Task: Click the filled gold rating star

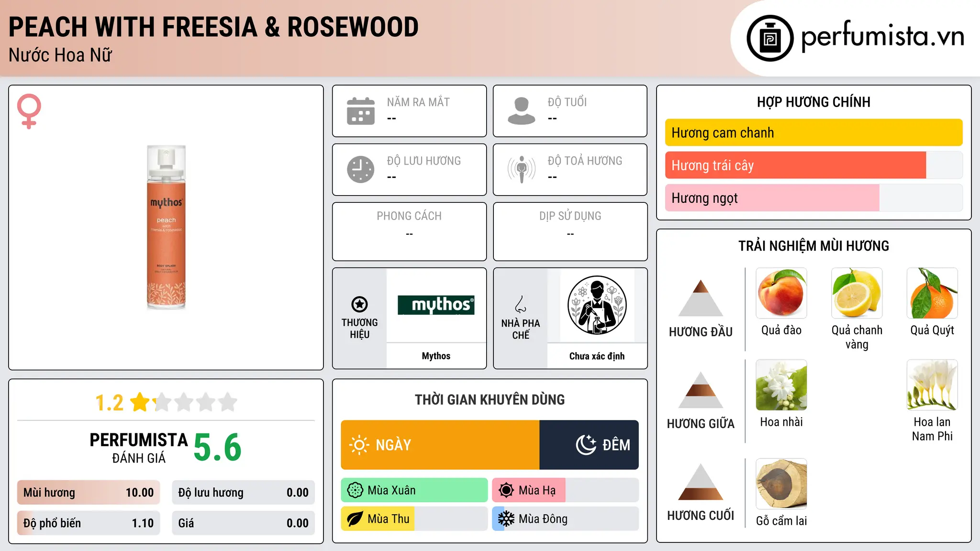Action: tap(140, 402)
